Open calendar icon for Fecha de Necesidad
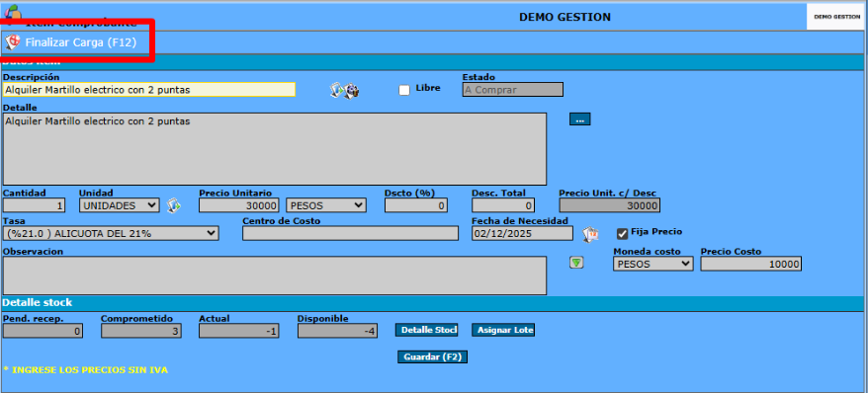The image size is (868, 393). (590, 234)
